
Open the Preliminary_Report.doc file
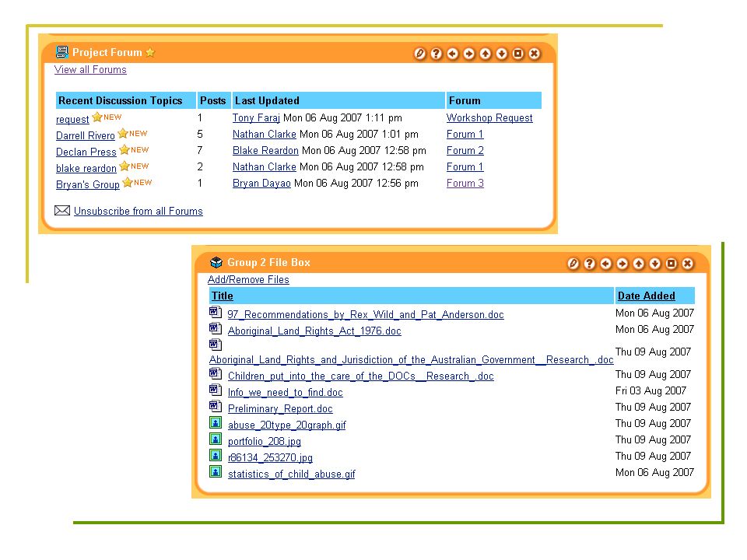tap(280, 408)
